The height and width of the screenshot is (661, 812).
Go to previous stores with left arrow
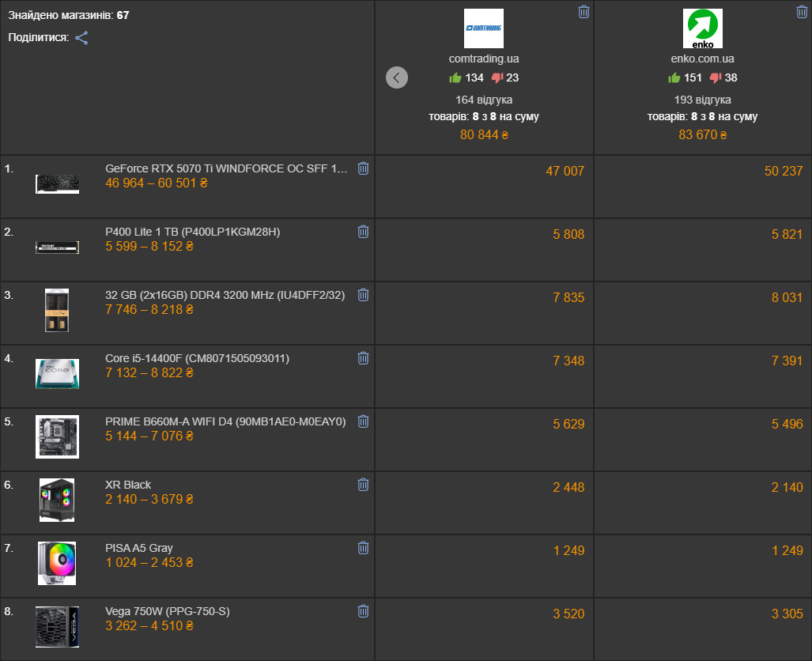click(x=397, y=77)
